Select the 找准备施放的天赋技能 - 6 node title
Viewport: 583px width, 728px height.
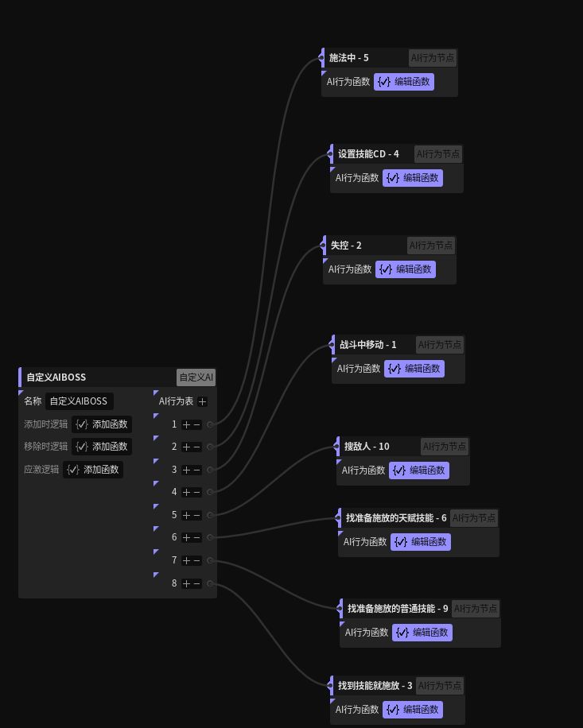tap(396, 518)
